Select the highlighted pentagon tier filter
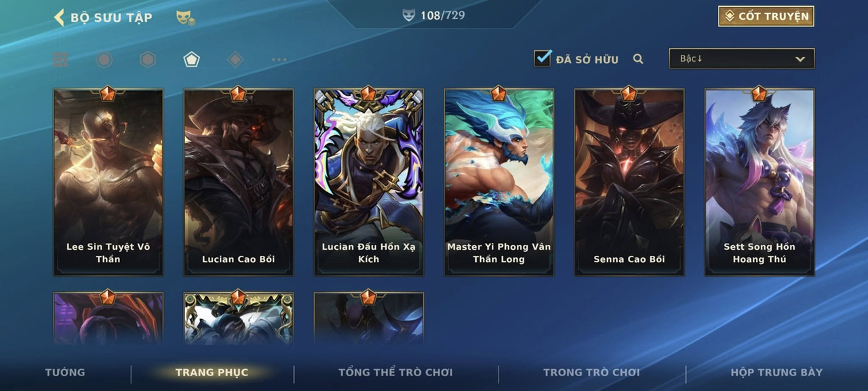Screen dimensions: 868x391 click(191, 60)
